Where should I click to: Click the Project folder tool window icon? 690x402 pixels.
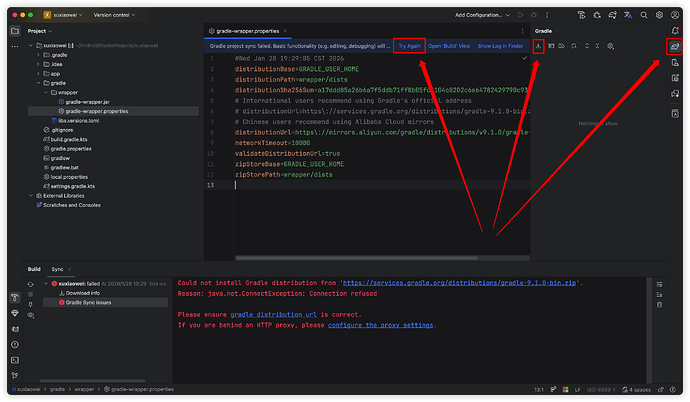(14, 31)
